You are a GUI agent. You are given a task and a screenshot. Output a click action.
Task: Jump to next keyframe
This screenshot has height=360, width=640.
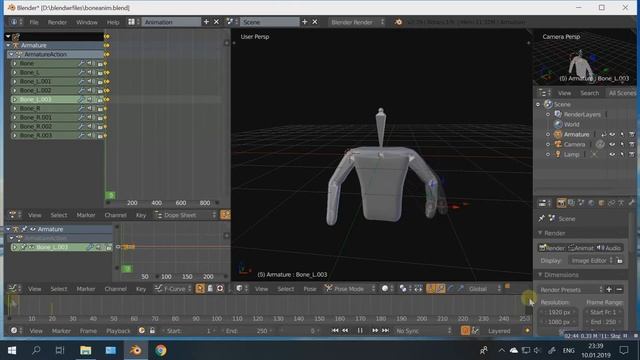click(x=375, y=331)
